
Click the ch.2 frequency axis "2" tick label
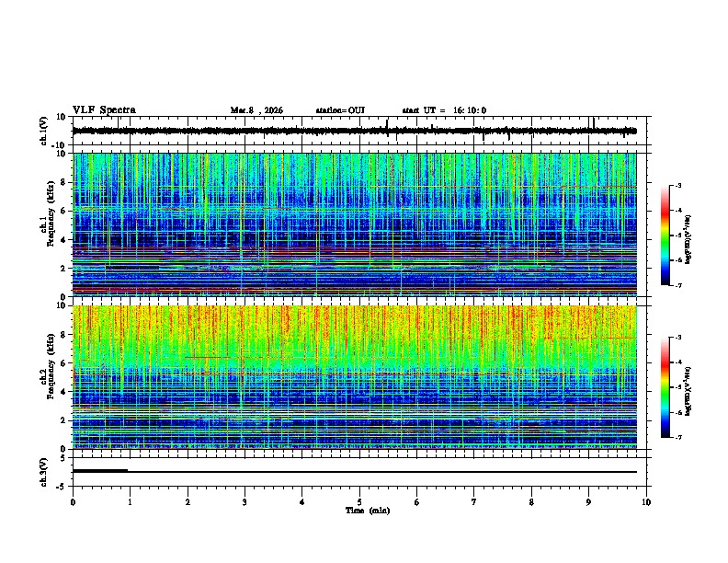63,420
